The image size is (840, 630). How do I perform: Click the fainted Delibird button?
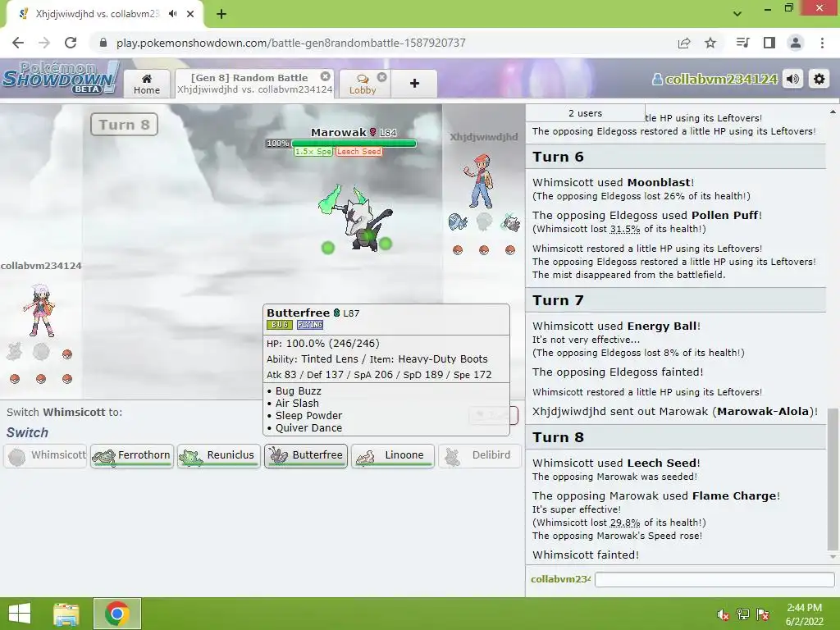pyautogui.click(x=480, y=456)
